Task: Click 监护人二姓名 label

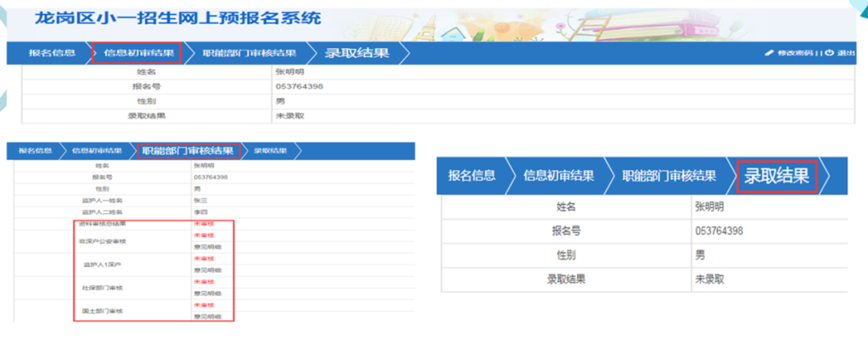Action: (102, 212)
